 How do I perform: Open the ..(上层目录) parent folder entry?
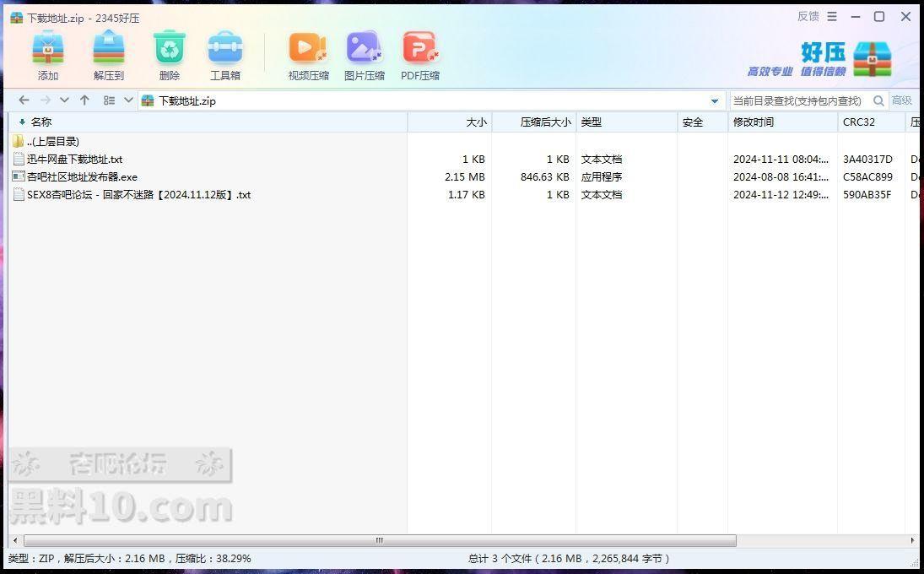(x=53, y=142)
